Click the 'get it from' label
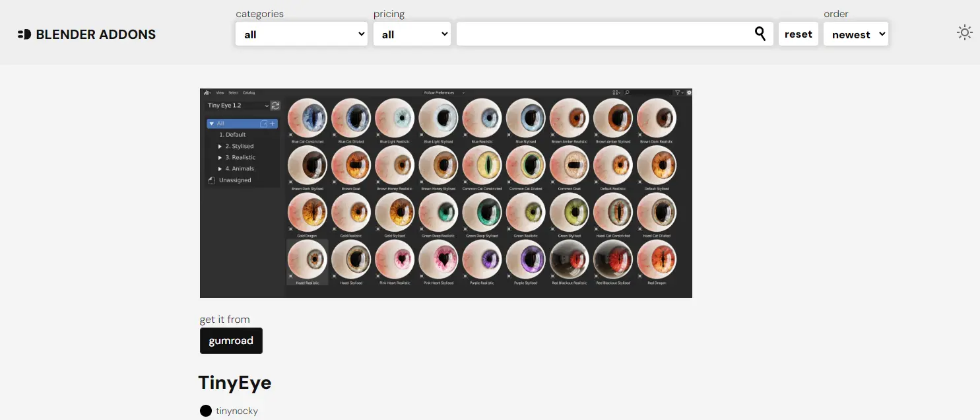Screen dimensions: 980x420 point(225,320)
